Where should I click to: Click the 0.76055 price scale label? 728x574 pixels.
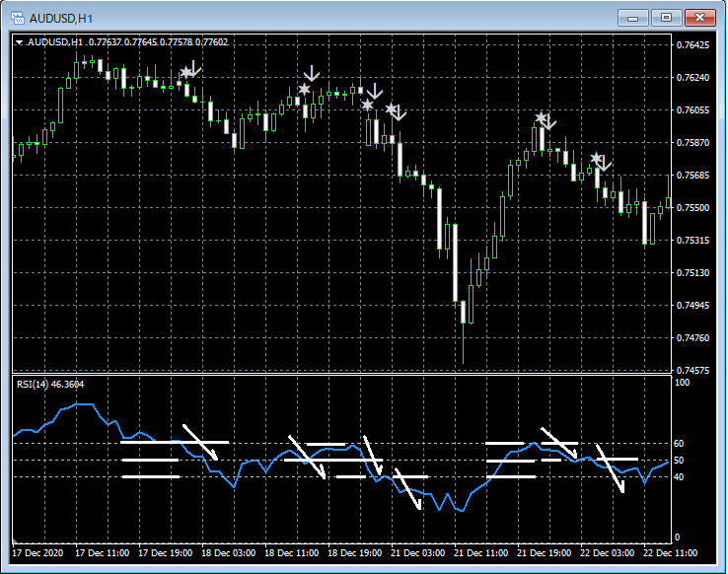[x=692, y=110]
